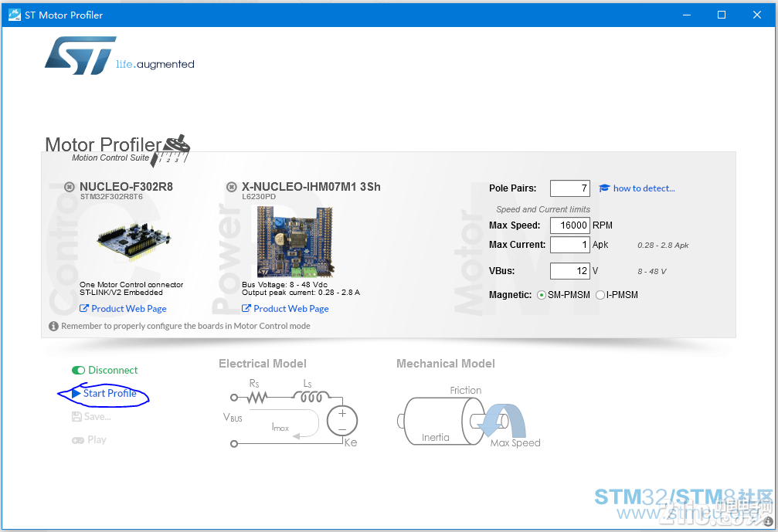Click the L6230PD subtitle text
778x532 pixels.
click(x=259, y=197)
